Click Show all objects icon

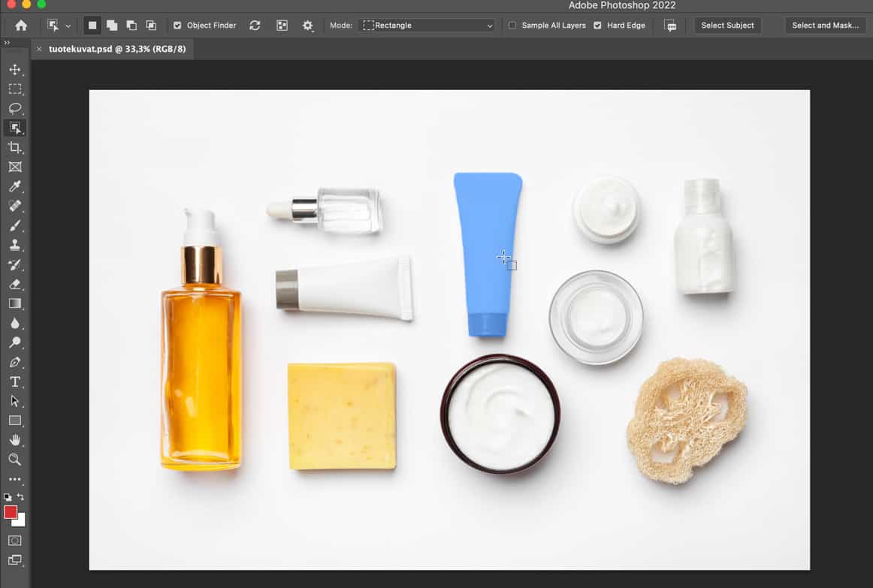tap(282, 26)
